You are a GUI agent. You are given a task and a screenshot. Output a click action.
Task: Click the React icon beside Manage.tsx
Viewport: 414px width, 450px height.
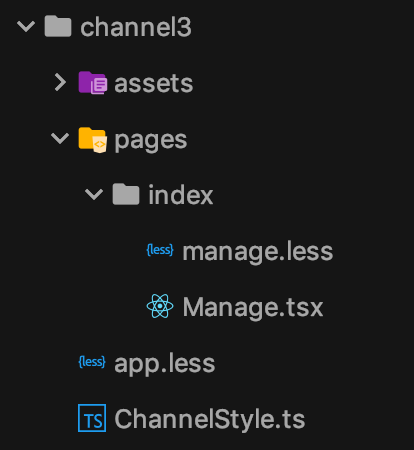(160, 306)
